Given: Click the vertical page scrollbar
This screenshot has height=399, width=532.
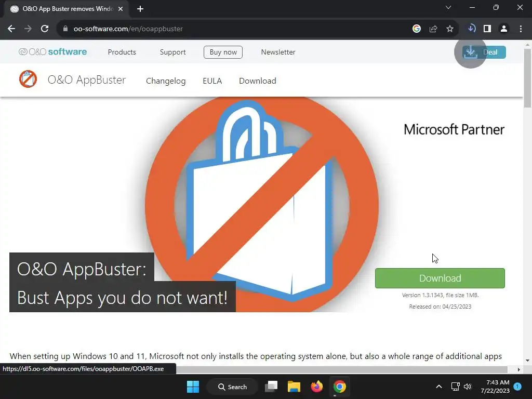Looking at the screenshot, I should coord(528,78).
